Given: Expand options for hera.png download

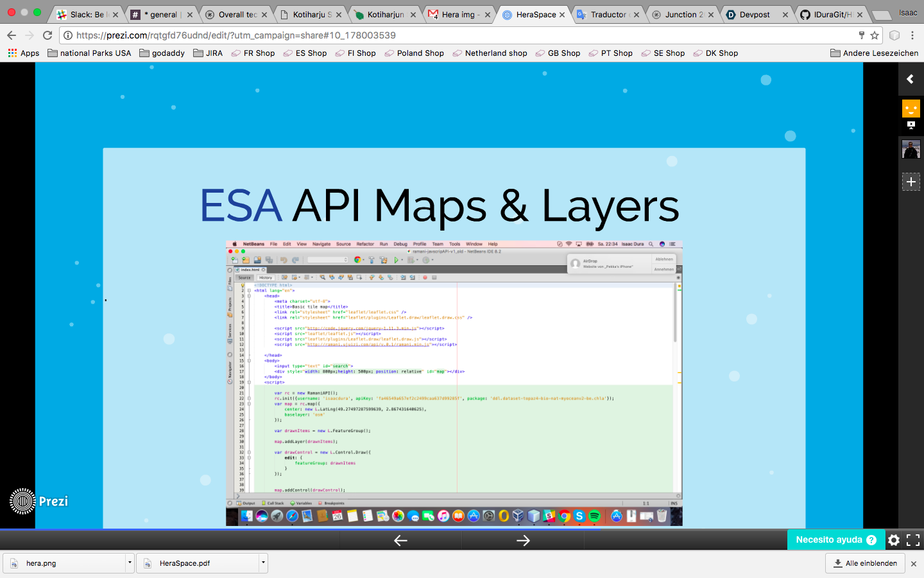Looking at the screenshot, I should click(130, 563).
